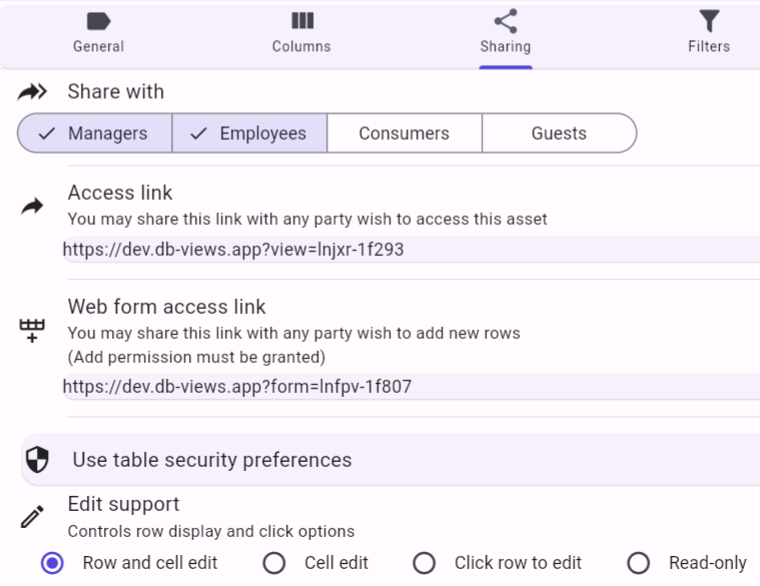
Task: Select the Cell edit radio button
Action: 275,563
